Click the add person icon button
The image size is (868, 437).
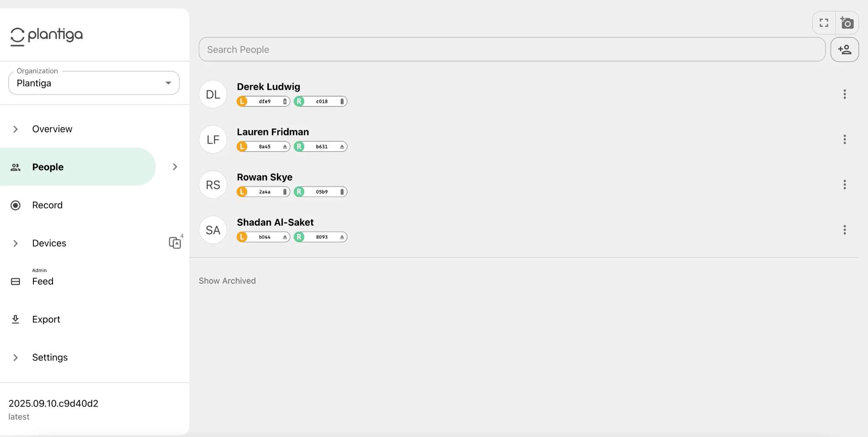tap(844, 49)
